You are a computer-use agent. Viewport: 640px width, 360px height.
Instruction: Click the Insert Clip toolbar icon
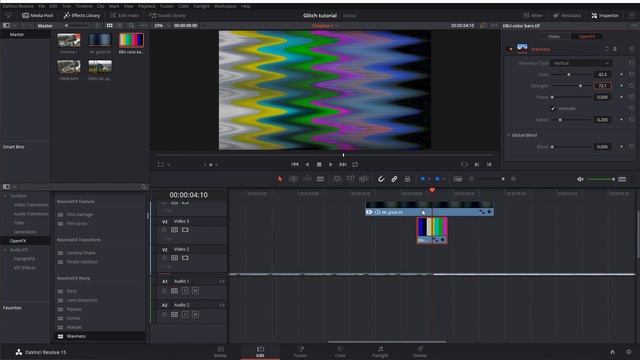pyautogui.click(x=337, y=179)
